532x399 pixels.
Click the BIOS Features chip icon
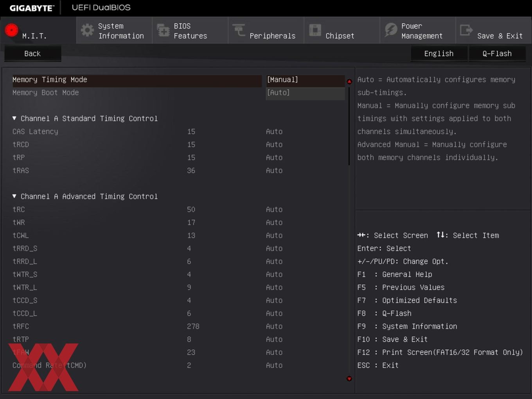coord(163,30)
